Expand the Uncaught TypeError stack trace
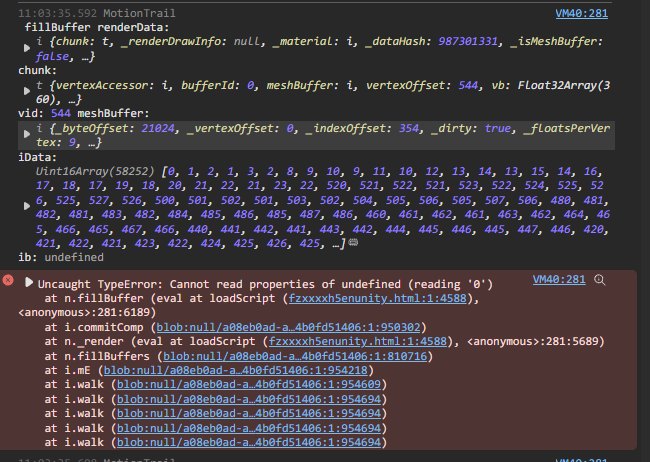The width and height of the screenshot is (650, 462). pos(29,283)
